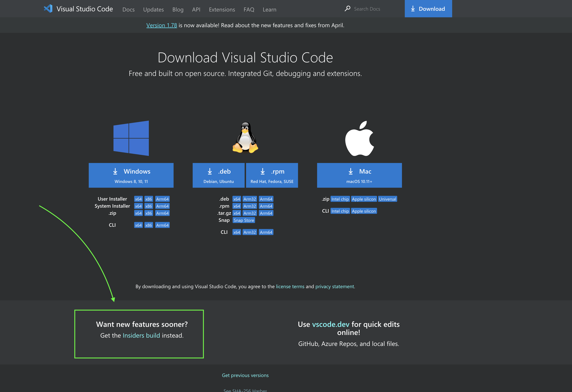Download Visual Studio Code for Windows 8, 10, 11
The image size is (572, 392).
[x=131, y=175]
